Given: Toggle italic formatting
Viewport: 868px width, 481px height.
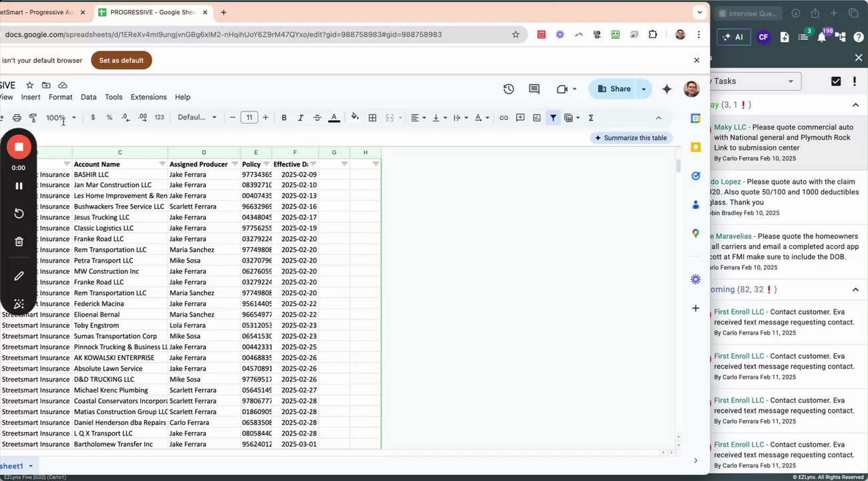Looking at the screenshot, I should (300, 118).
